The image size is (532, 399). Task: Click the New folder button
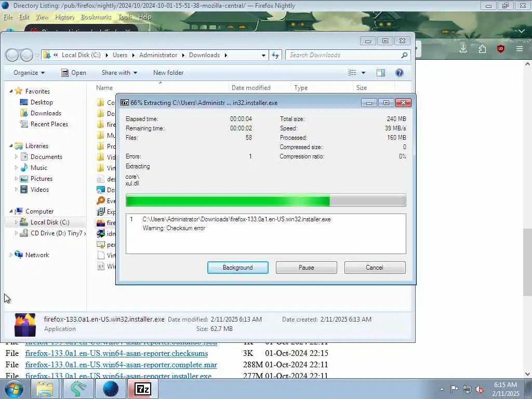click(168, 73)
